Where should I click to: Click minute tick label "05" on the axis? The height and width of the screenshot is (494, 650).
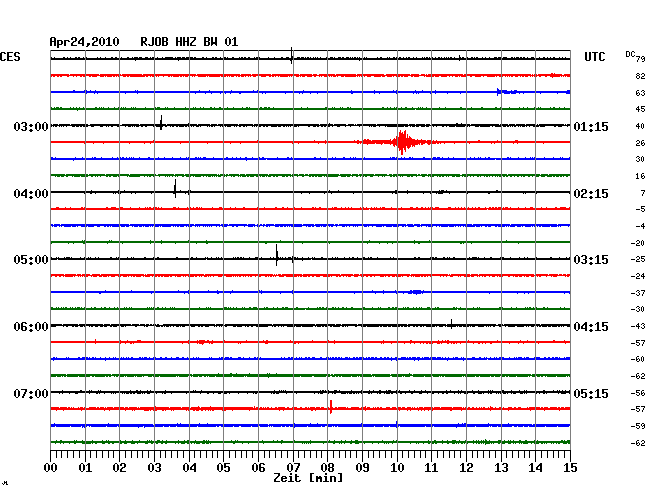coord(223,468)
